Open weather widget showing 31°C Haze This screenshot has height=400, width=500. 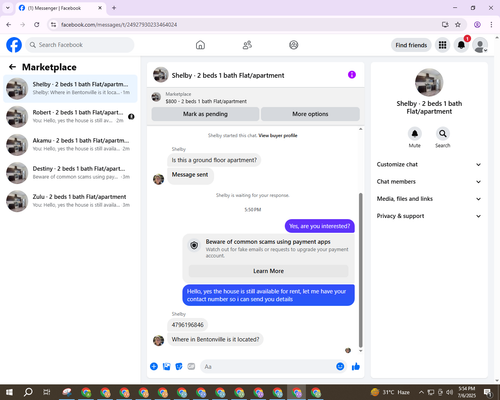(390, 392)
